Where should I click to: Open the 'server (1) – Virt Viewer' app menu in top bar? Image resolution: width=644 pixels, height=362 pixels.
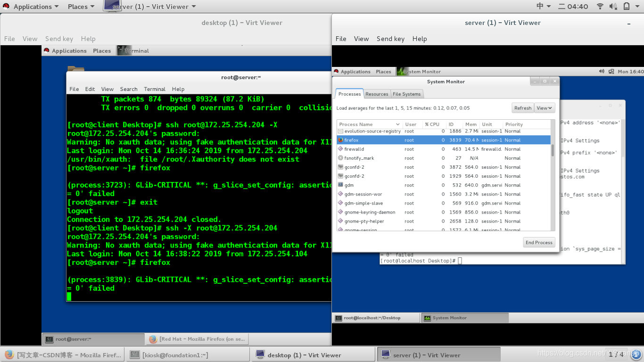[x=150, y=7]
